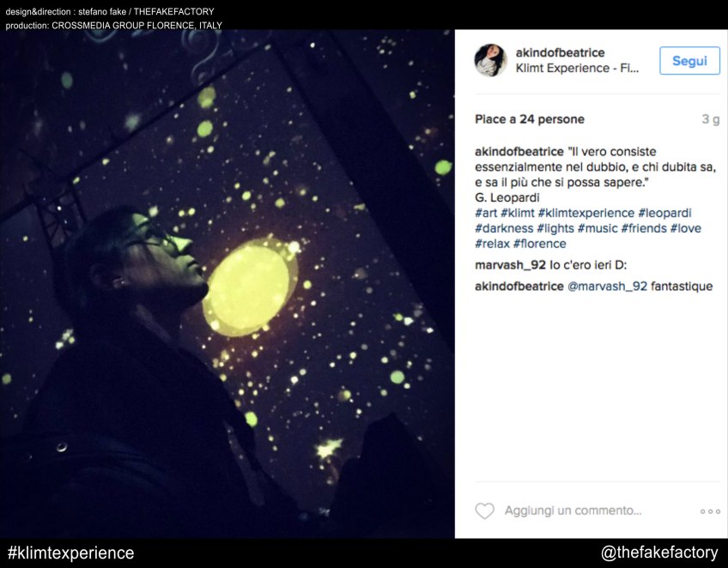728x568 pixels.
Task: Click in the Aggiungi un commento field
Action: click(573, 511)
